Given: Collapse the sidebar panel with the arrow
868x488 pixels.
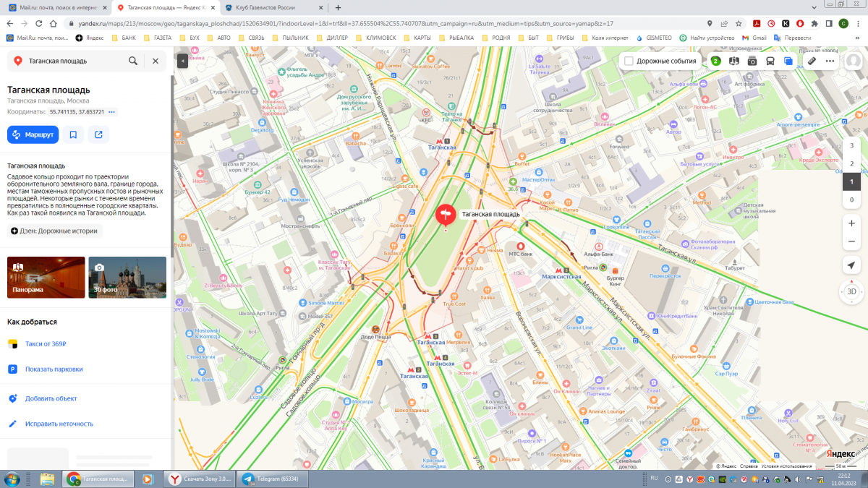Looking at the screenshot, I should point(182,61).
